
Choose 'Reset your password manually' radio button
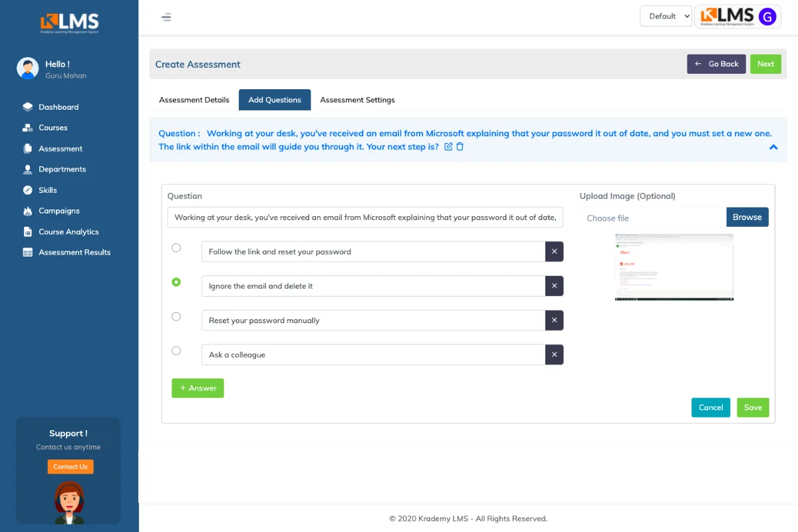click(176, 317)
